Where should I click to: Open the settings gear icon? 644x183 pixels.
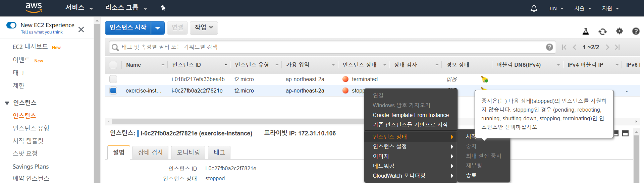click(x=619, y=31)
